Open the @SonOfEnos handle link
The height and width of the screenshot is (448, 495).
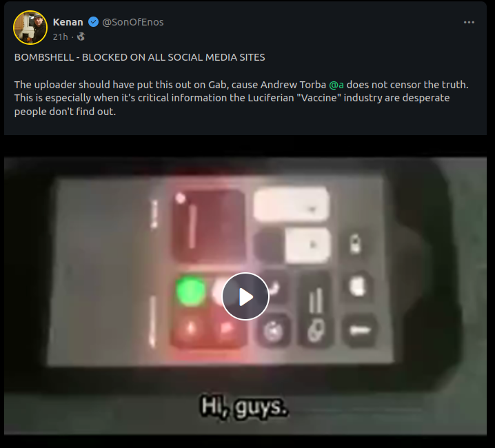tap(133, 22)
